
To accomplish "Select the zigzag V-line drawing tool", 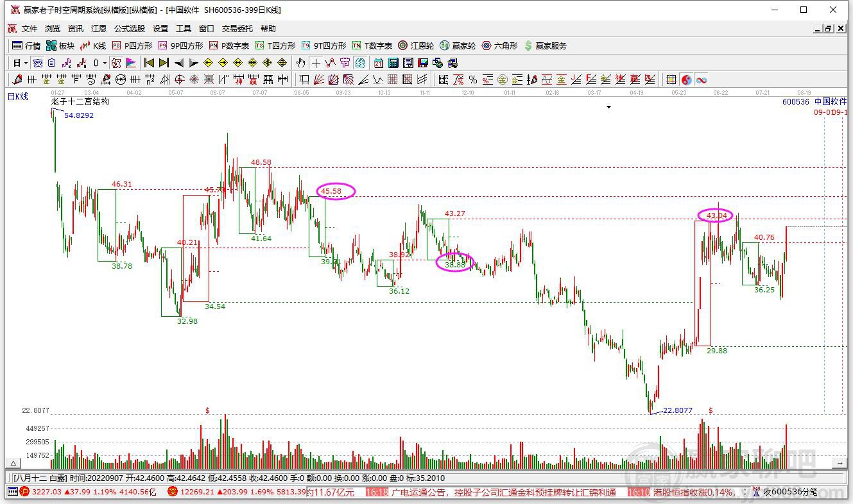I will pos(377,80).
